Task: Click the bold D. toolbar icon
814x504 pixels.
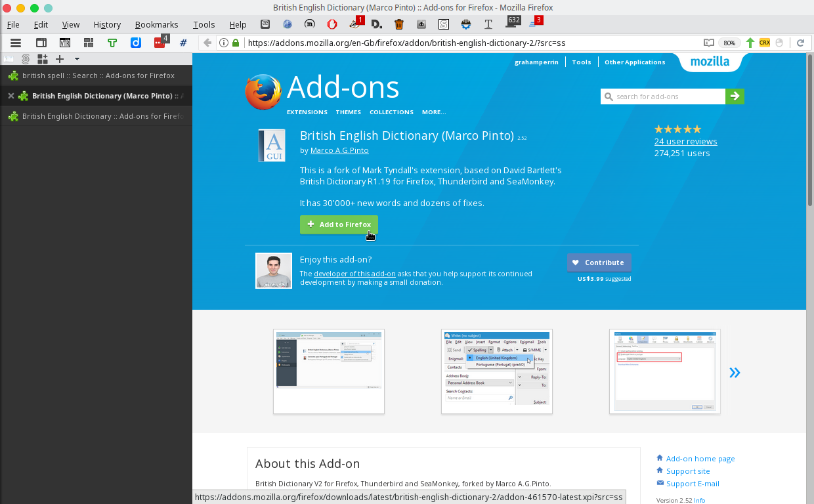Action: pyautogui.click(x=377, y=24)
